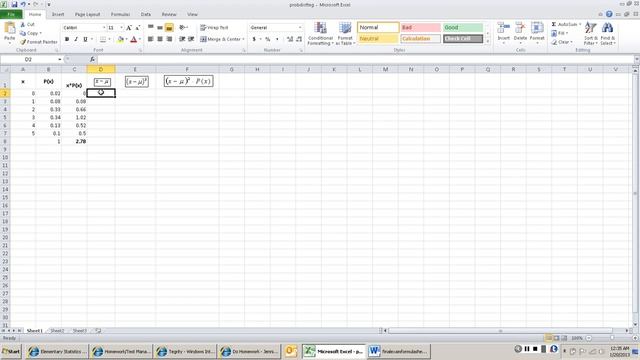Click the formula bar input field
Viewport: 640px width, 360px height.
pos(365,59)
